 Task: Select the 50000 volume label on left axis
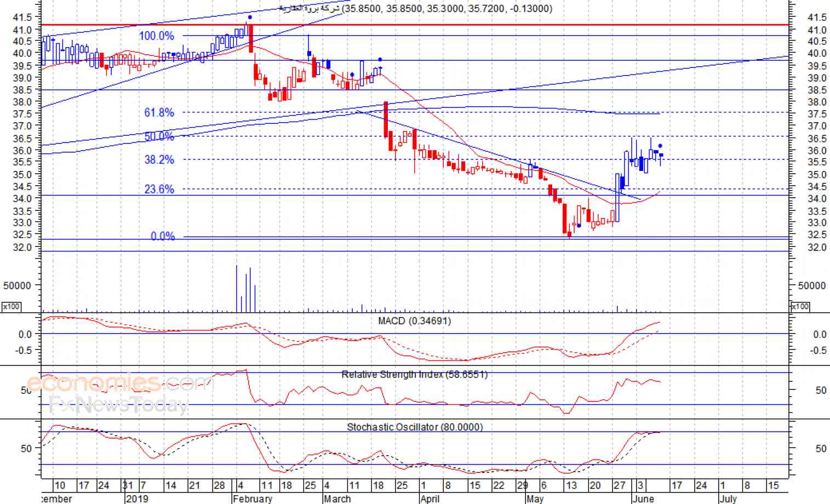coord(17,285)
